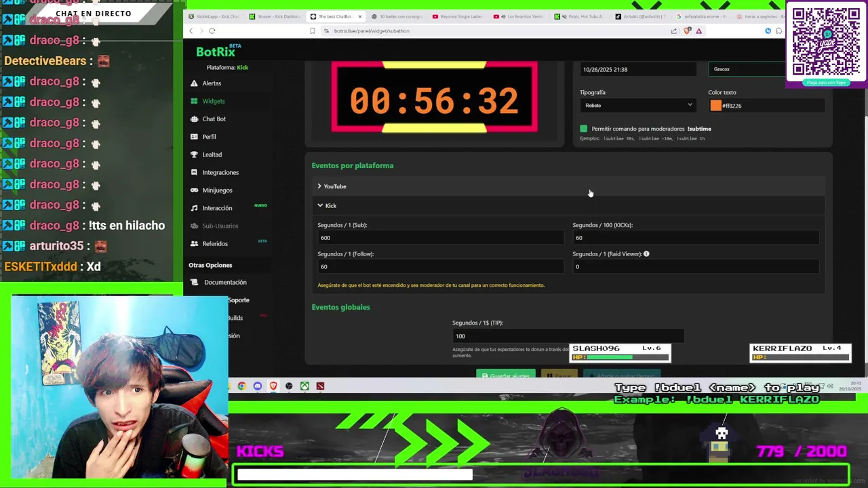Click the KICKS 779 / 2000 progress bar

click(542, 474)
